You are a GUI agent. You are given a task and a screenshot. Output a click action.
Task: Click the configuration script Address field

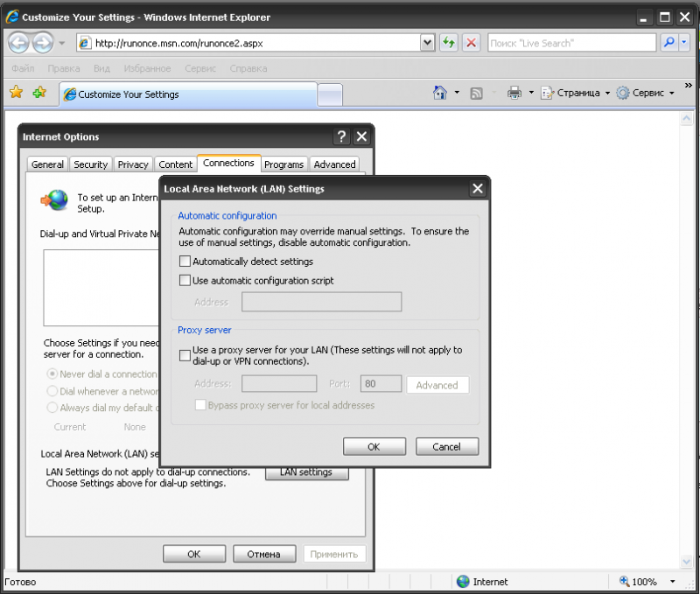point(321,302)
